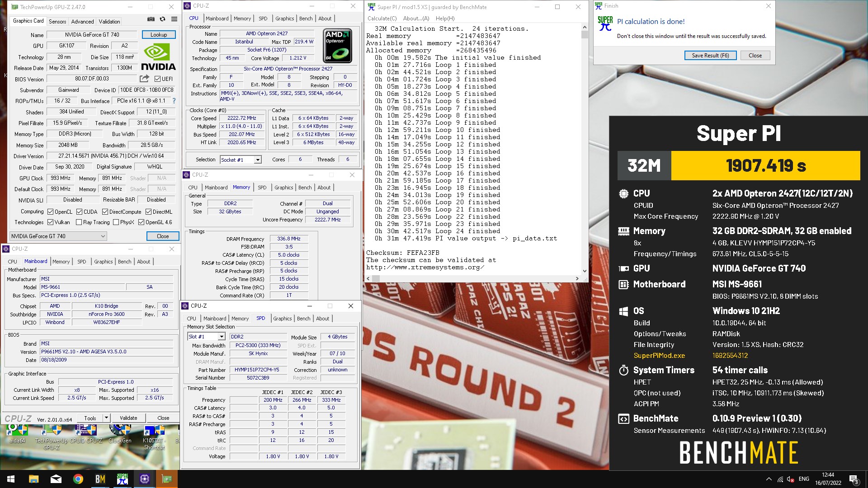
Task: Click the Bus Interface question mark icon
Action: pos(174,101)
